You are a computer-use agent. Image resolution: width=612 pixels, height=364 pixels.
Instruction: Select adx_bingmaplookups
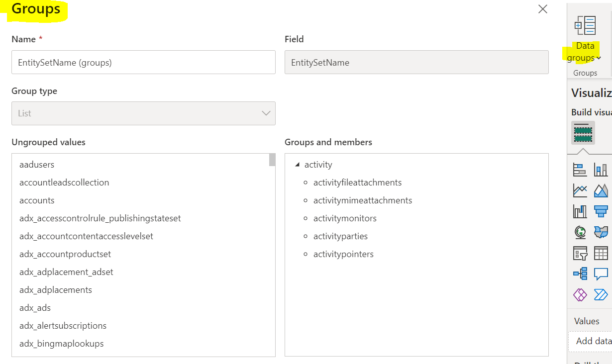pyautogui.click(x=61, y=344)
